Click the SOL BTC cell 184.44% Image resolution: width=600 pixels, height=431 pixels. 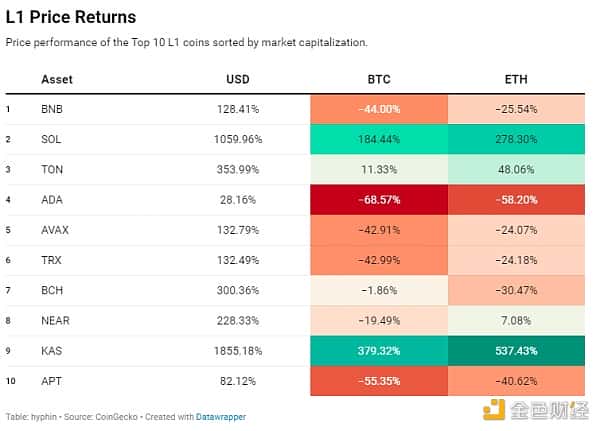click(379, 139)
